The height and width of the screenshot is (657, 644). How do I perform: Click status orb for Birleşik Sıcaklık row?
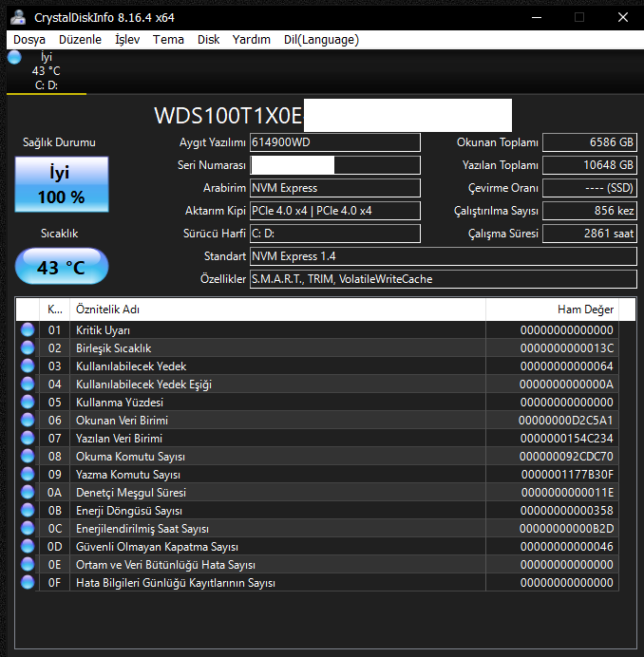[28, 348]
